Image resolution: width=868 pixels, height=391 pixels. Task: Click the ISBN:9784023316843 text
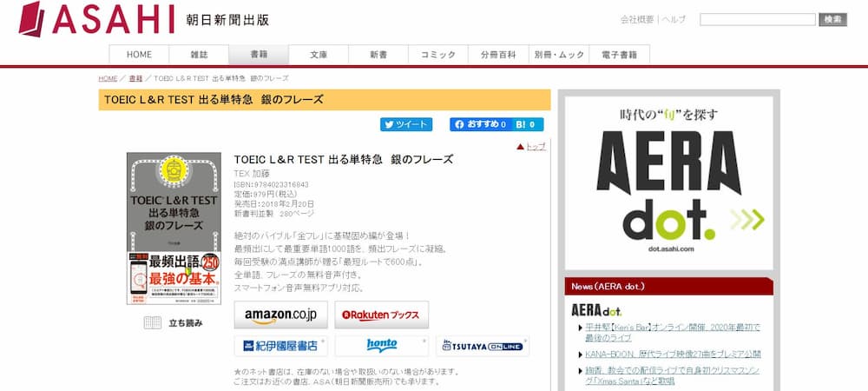(271, 184)
